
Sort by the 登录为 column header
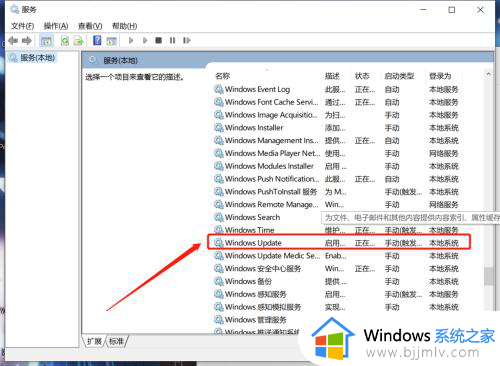(440, 76)
